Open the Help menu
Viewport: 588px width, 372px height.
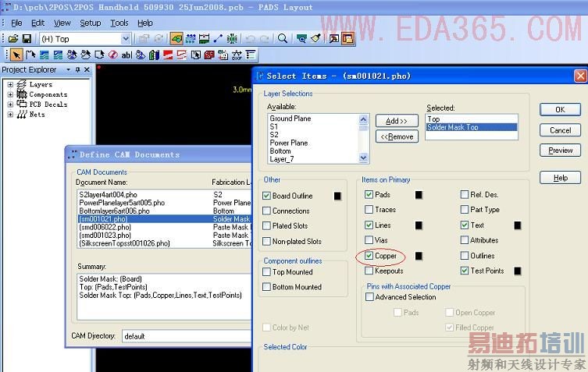[145, 23]
